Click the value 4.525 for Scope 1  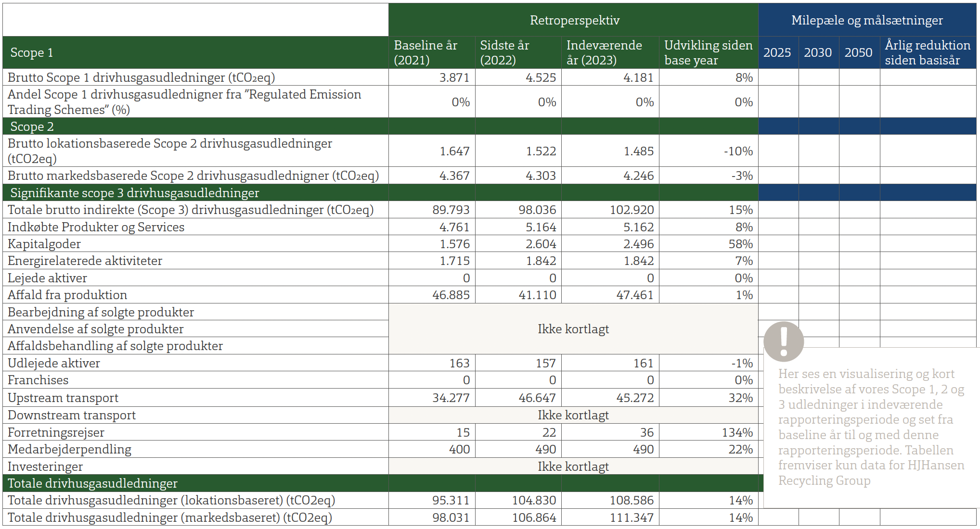click(x=541, y=77)
